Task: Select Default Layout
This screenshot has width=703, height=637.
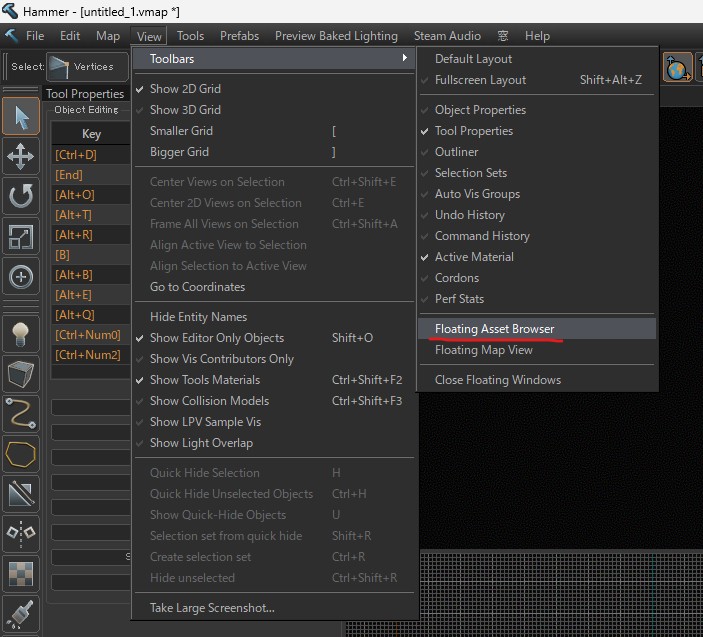Action: pyautogui.click(x=537, y=59)
